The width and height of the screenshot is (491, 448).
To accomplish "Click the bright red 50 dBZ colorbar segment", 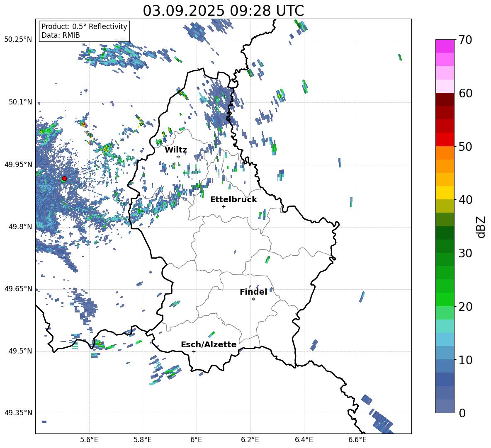I will pos(445,140).
